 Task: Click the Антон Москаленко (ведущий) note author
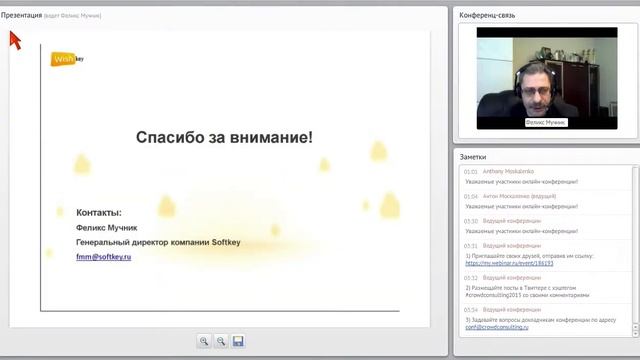519,196
